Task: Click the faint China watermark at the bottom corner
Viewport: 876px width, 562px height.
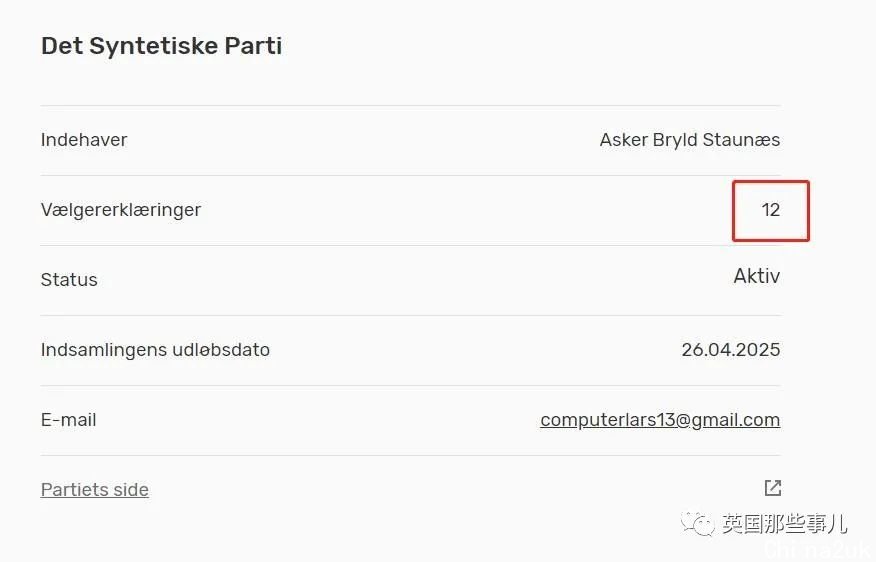Action: click(x=818, y=550)
